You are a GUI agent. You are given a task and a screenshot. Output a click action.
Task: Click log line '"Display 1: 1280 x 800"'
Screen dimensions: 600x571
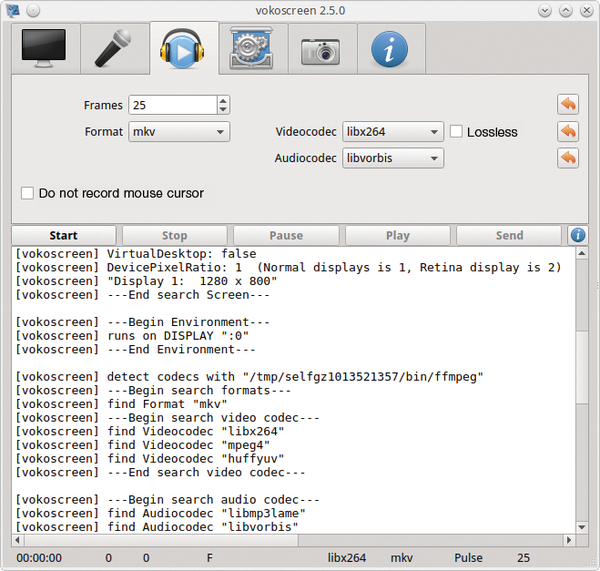click(x=146, y=281)
